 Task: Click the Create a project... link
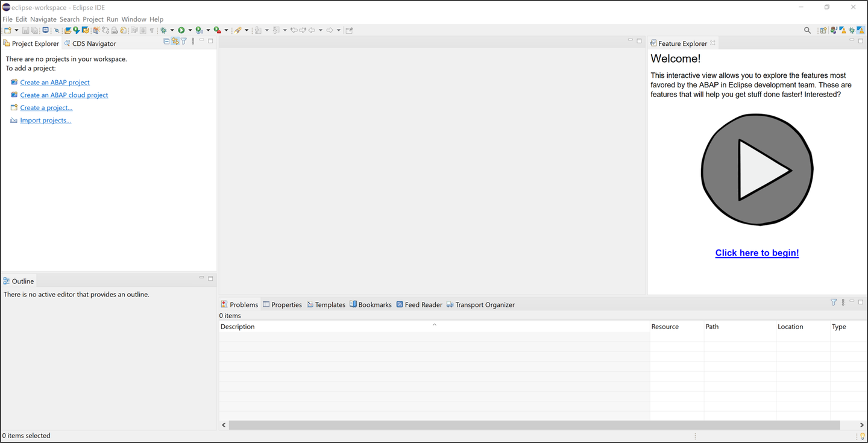pyautogui.click(x=46, y=108)
